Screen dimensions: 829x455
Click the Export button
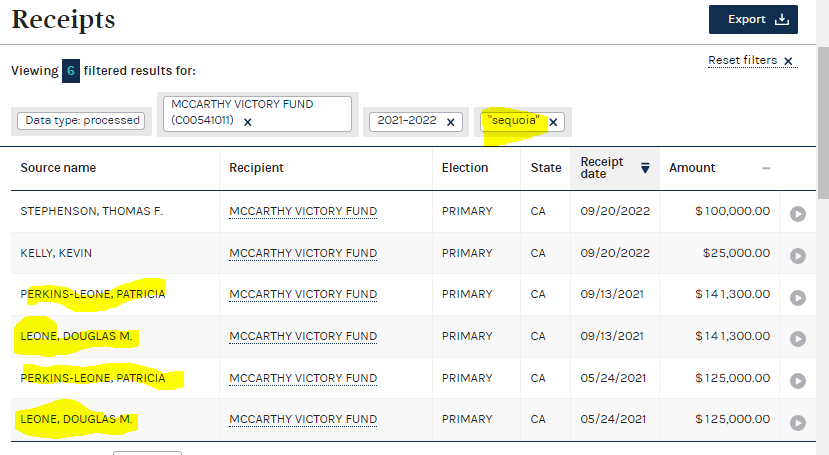pyautogui.click(x=753, y=20)
